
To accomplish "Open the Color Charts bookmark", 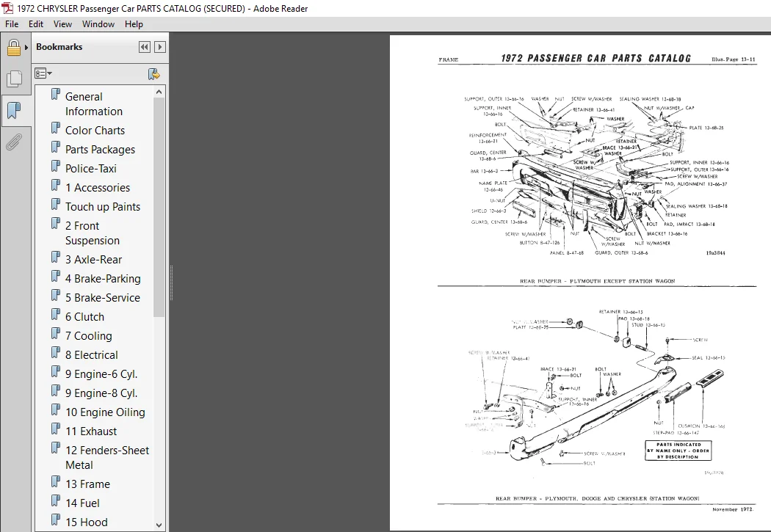I will (x=95, y=131).
